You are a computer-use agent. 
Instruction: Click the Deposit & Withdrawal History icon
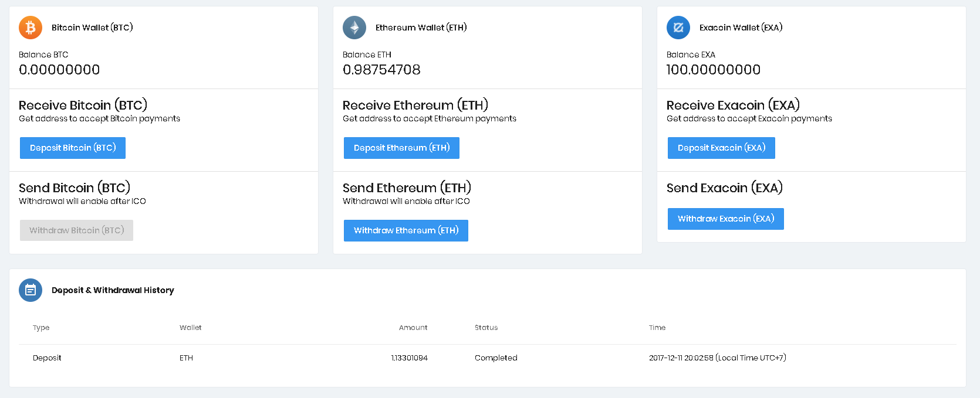(x=31, y=290)
